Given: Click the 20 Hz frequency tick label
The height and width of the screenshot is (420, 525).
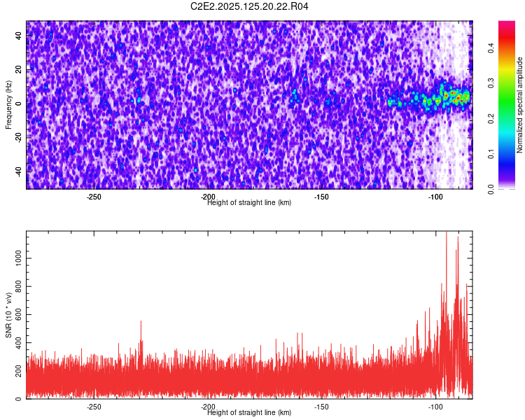Looking at the screenshot, I should 18,70.
